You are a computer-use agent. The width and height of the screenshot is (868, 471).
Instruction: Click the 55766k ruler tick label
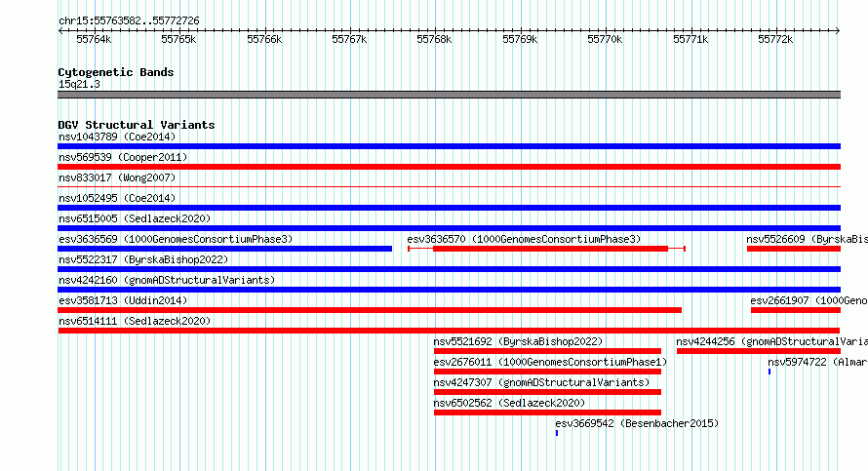click(x=264, y=39)
